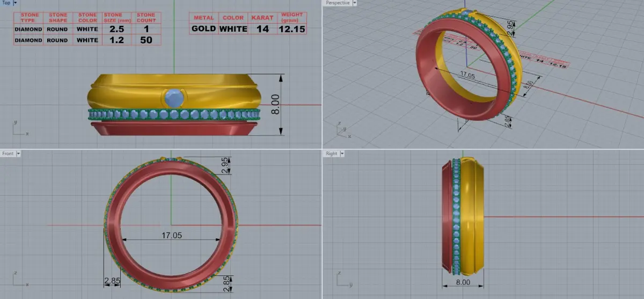Image resolution: width=644 pixels, height=299 pixels.
Task: Click the weight value '12.15'
Action: pyautogui.click(x=292, y=29)
